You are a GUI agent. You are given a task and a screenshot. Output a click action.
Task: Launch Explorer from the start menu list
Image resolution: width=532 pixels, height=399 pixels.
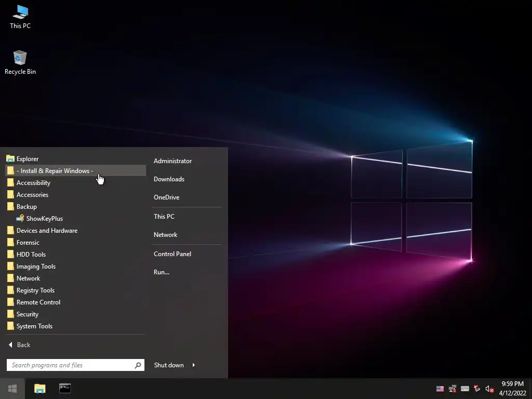point(75,159)
